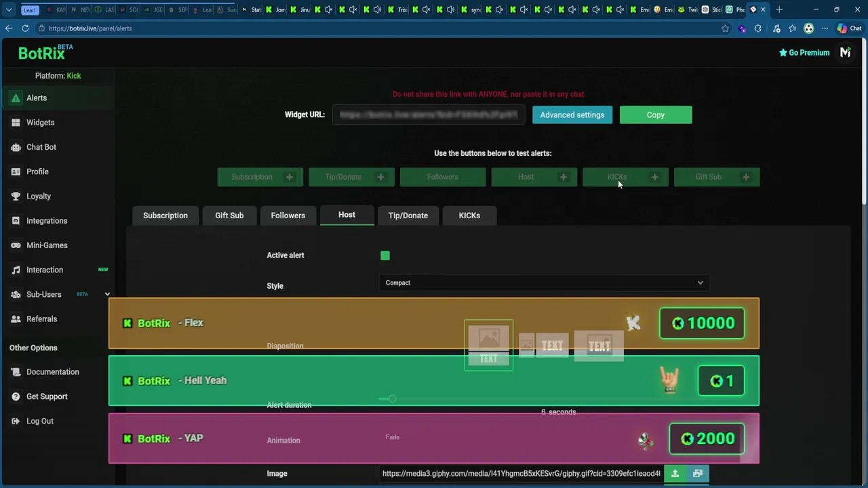Click the browser refresh icon

tap(25, 28)
